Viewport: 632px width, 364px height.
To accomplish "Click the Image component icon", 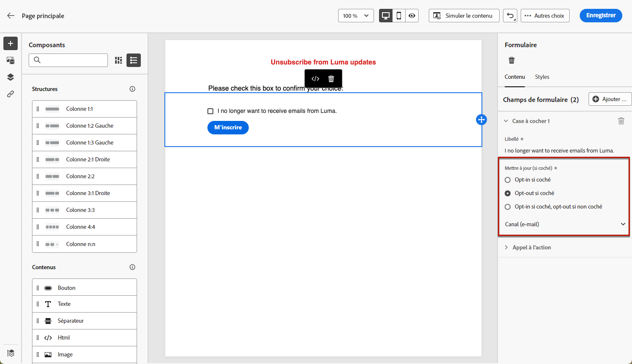I will point(48,355).
